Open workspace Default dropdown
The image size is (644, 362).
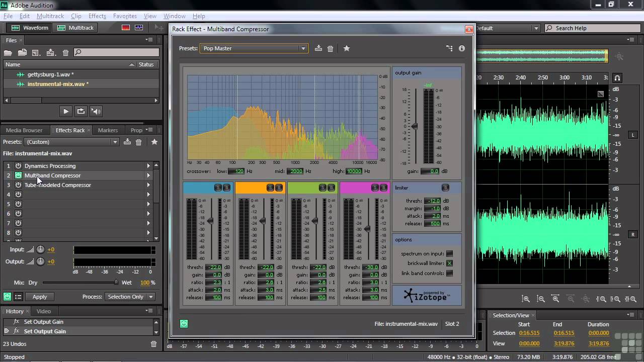tap(508, 28)
